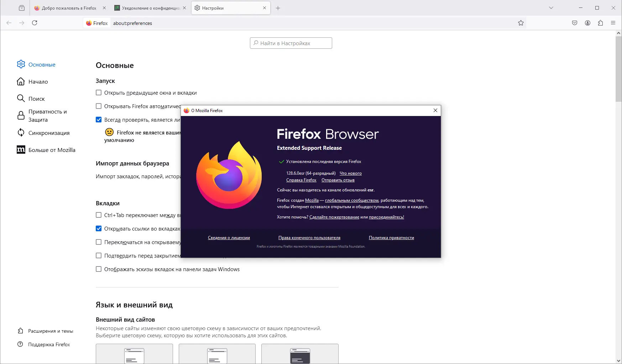Click the puzzle icon for Расширения и темы

21,331
